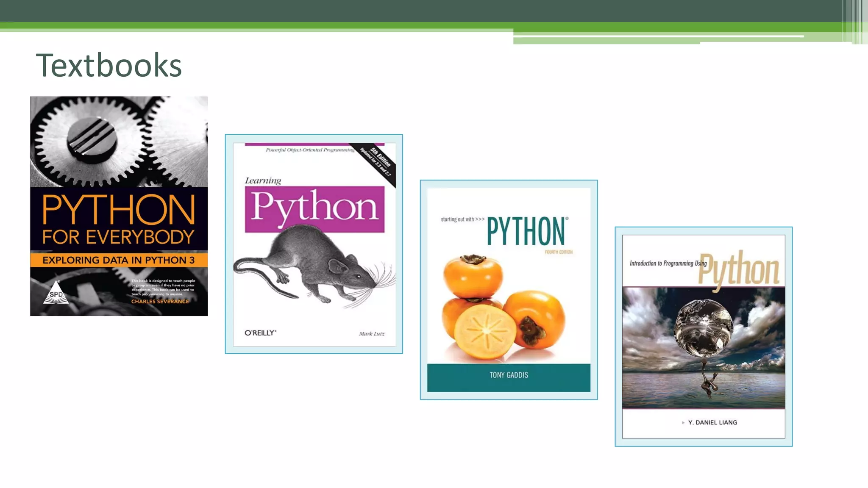Image resolution: width=868 pixels, height=488 pixels.
Task: Click 'Powerful Object-Oriented Programming' subtitle
Action: (x=310, y=150)
